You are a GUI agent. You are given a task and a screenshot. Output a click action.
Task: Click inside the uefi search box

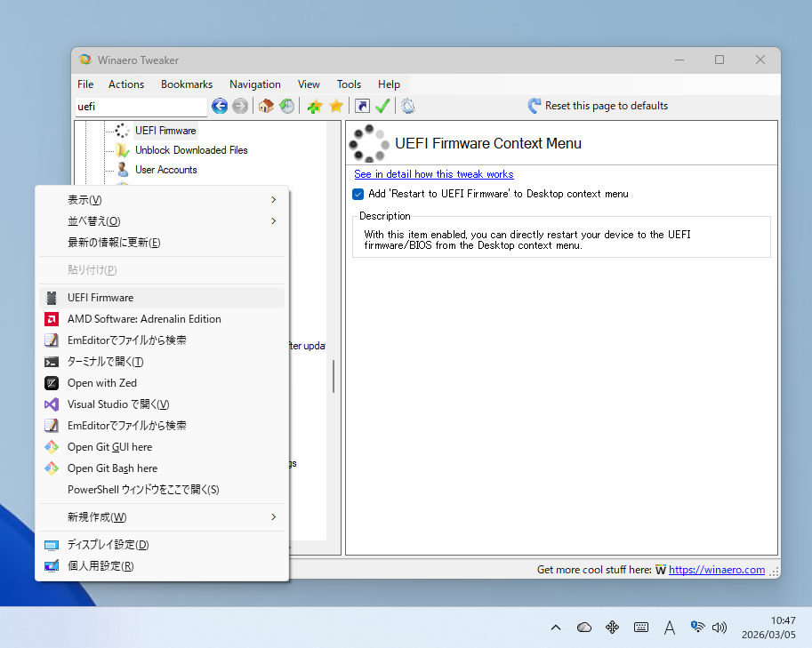point(140,106)
